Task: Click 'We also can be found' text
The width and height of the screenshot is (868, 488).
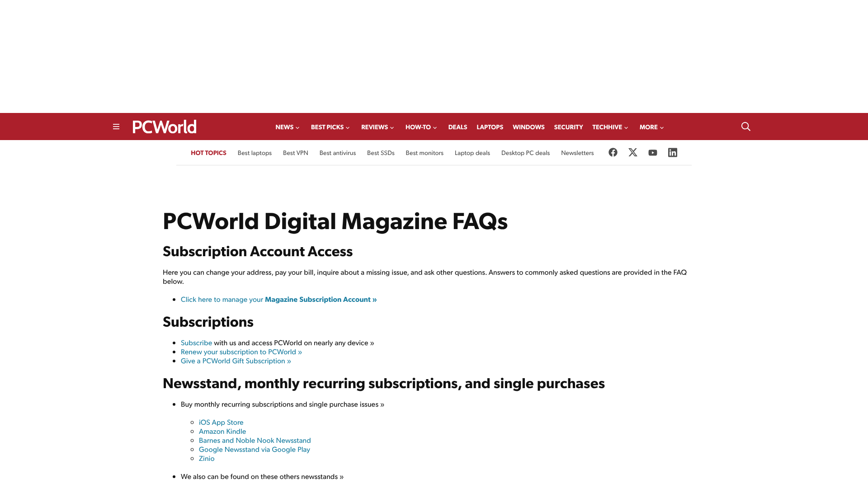Action: point(262,477)
